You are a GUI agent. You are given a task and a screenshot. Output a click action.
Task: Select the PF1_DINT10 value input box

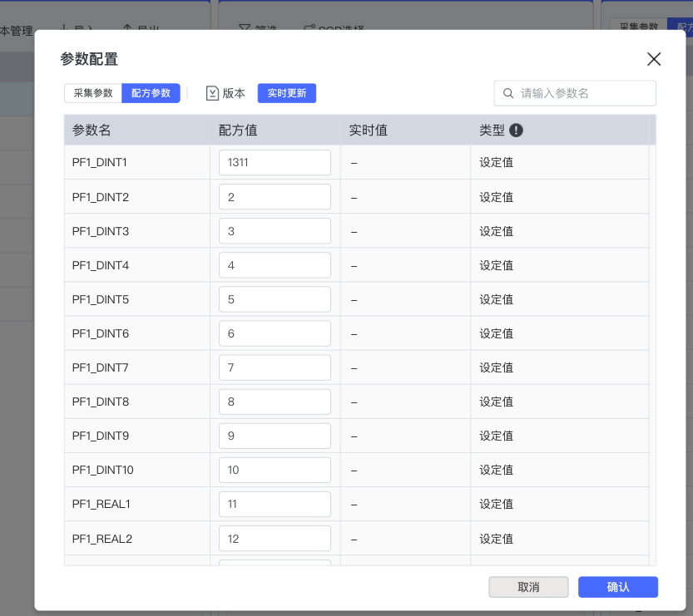275,470
